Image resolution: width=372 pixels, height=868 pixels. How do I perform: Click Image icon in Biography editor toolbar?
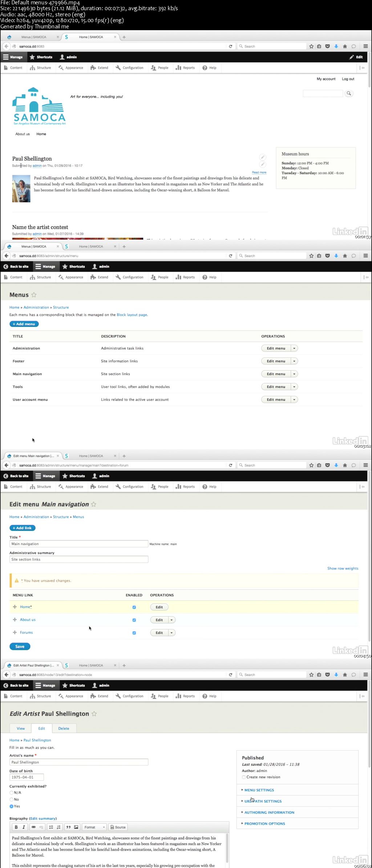tap(76, 827)
